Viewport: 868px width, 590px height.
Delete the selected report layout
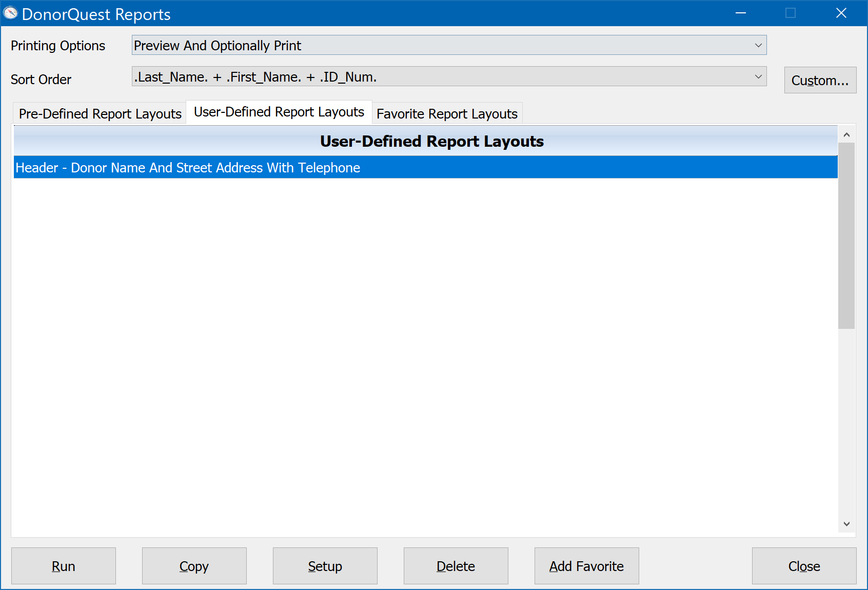click(456, 566)
